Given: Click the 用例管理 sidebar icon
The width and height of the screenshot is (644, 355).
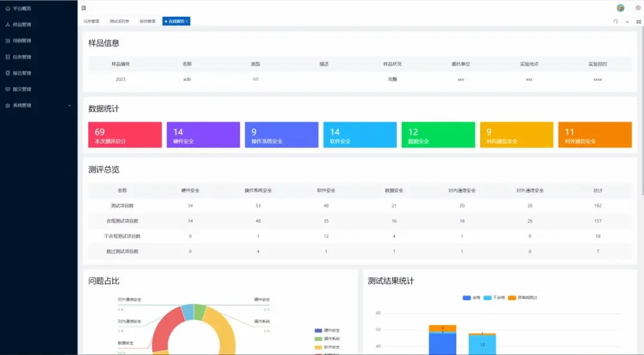Looking at the screenshot, I should pyautogui.click(x=8, y=41).
